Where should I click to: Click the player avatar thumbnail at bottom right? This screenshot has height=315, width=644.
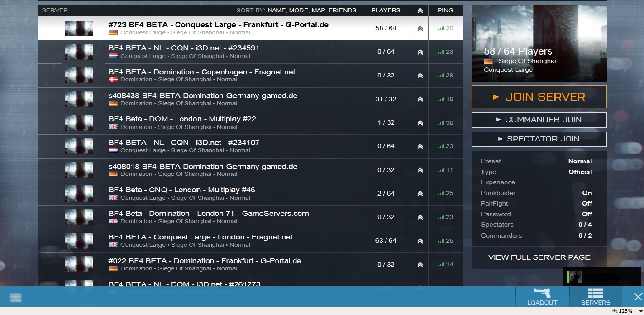click(x=575, y=277)
